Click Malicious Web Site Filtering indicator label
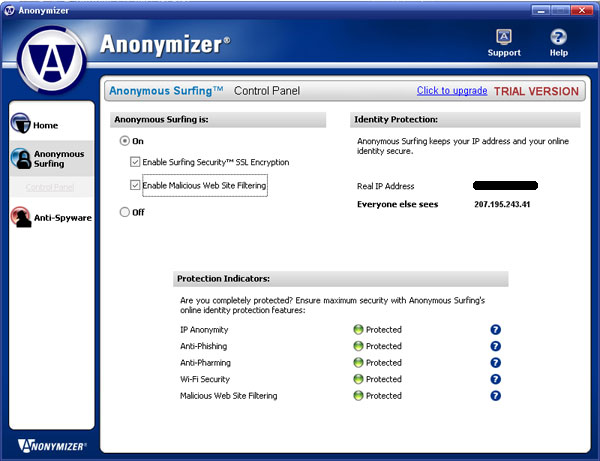Viewport: 600px width, 461px height. point(228,396)
